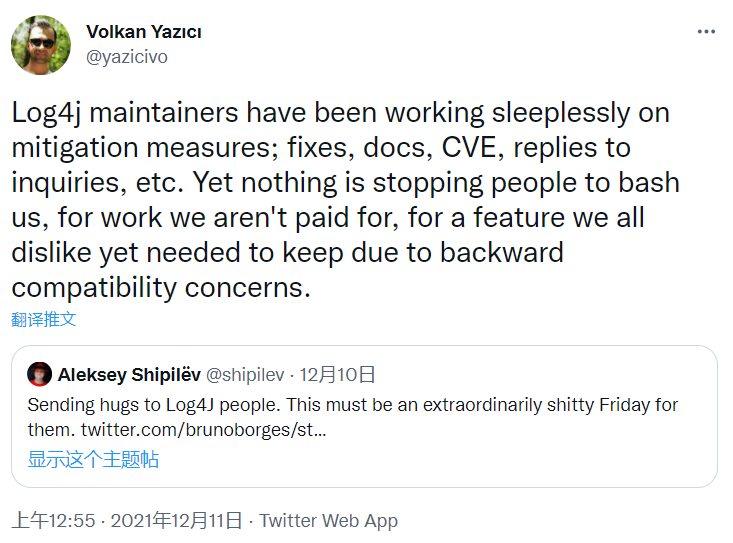
Task: Open Volkan Yazıcı's display name link
Action: coord(143,32)
